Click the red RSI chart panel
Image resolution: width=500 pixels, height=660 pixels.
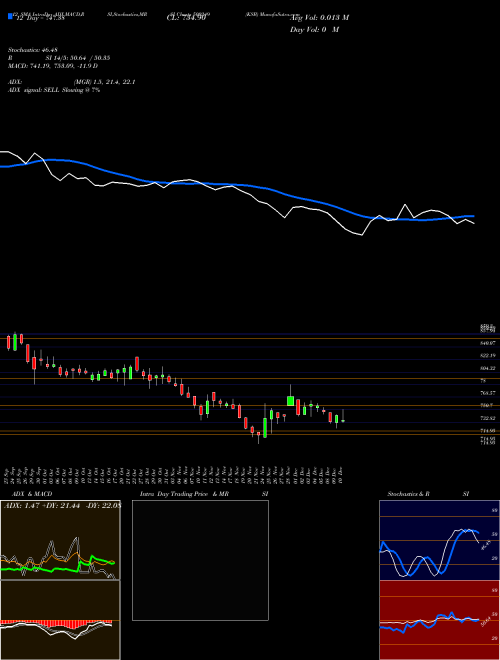[x=439, y=620]
